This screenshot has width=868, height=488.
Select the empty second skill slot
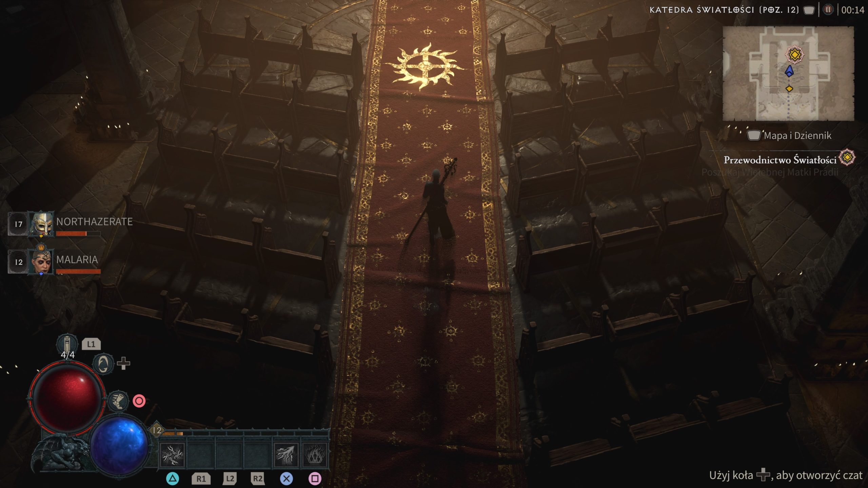click(201, 454)
